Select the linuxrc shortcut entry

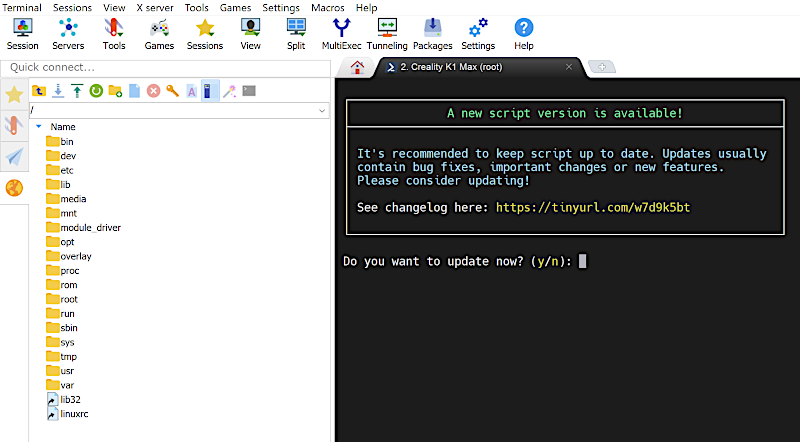pyautogui.click(x=67, y=413)
